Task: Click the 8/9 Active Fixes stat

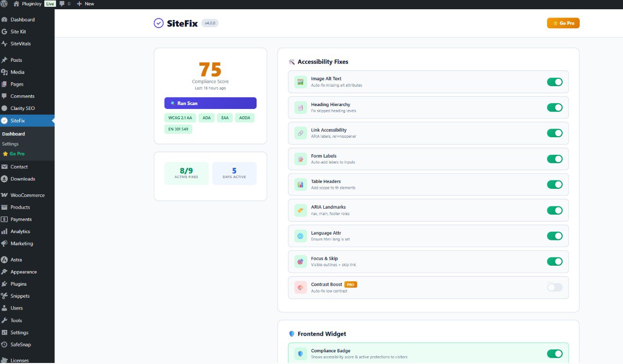Action: (x=186, y=173)
